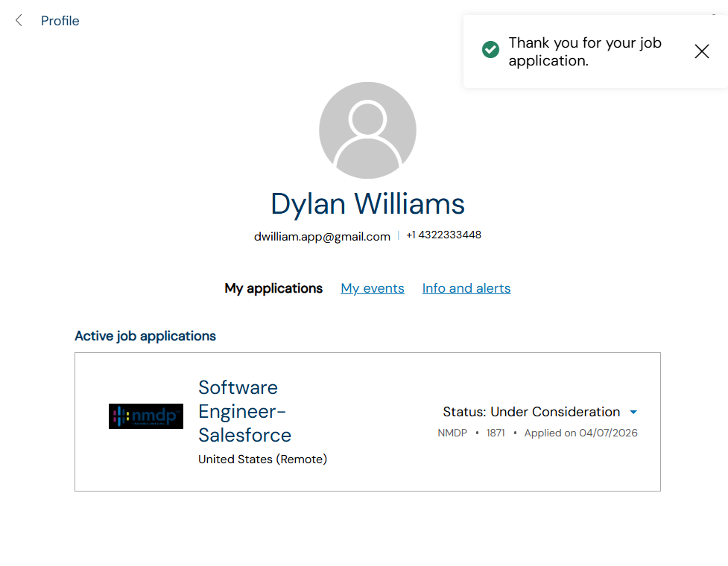Click the Applied on 04/07/2026 date
Image resolution: width=728 pixels, height=566 pixels.
(580, 433)
